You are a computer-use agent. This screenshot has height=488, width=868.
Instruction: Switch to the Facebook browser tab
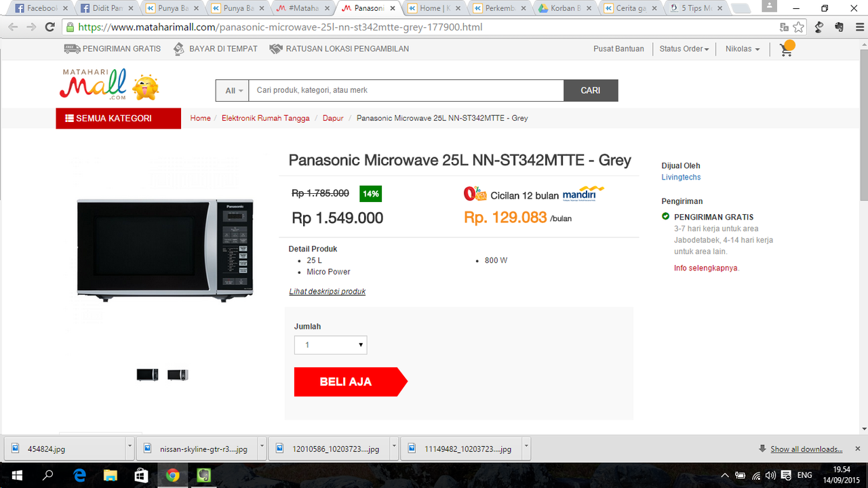(37, 9)
